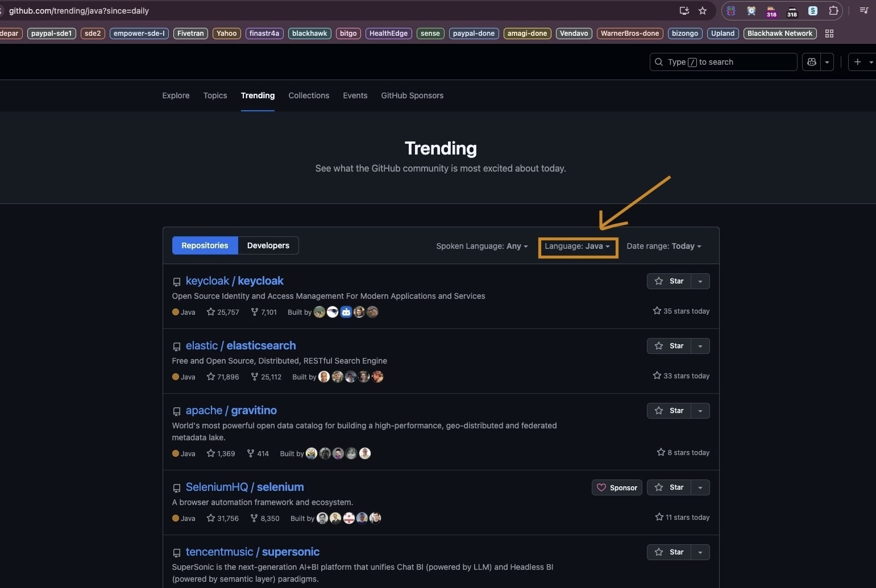Click first contributor avatar of keycloak

(x=319, y=312)
